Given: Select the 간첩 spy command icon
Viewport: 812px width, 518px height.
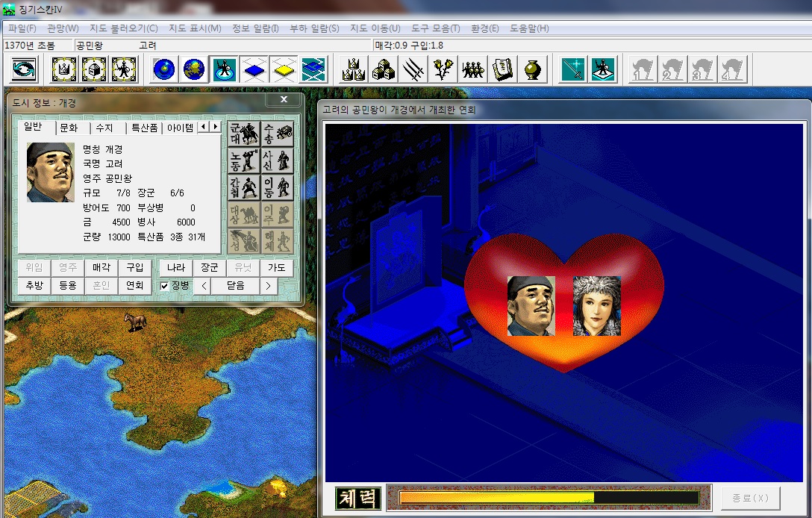Looking at the screenshot, I should 244,187.
